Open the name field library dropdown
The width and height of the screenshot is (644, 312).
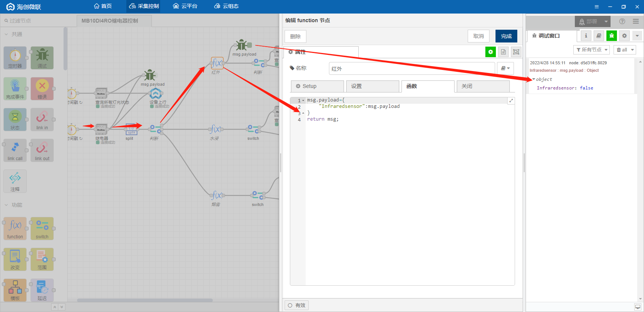[x=505, y=68]
